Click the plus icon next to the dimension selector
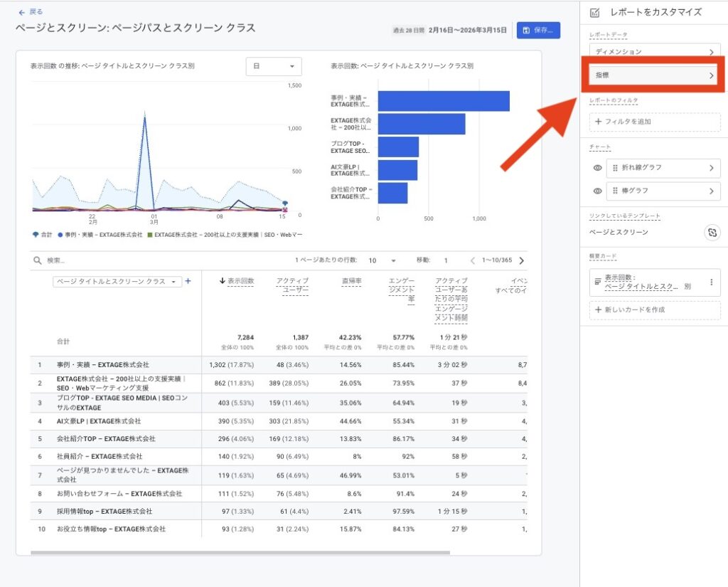The image size is (728, 587). pyautogui.click(x=188, y=282)
